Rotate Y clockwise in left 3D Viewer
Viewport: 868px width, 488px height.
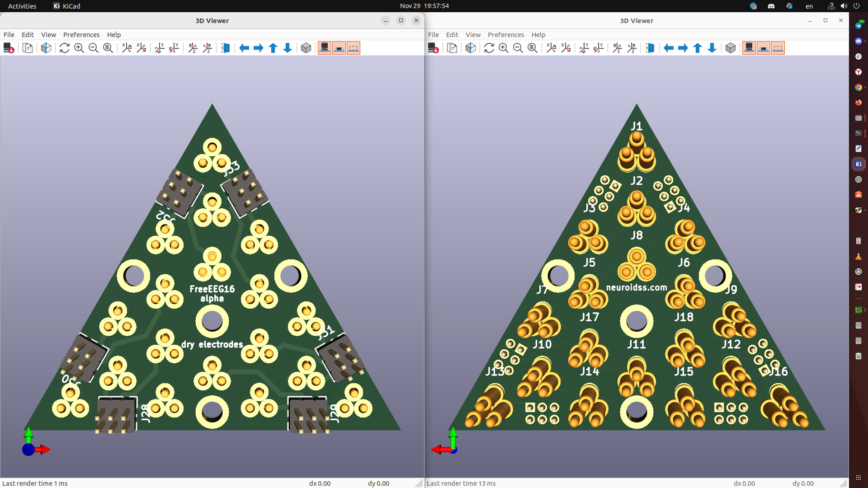[x=160, y=48]
